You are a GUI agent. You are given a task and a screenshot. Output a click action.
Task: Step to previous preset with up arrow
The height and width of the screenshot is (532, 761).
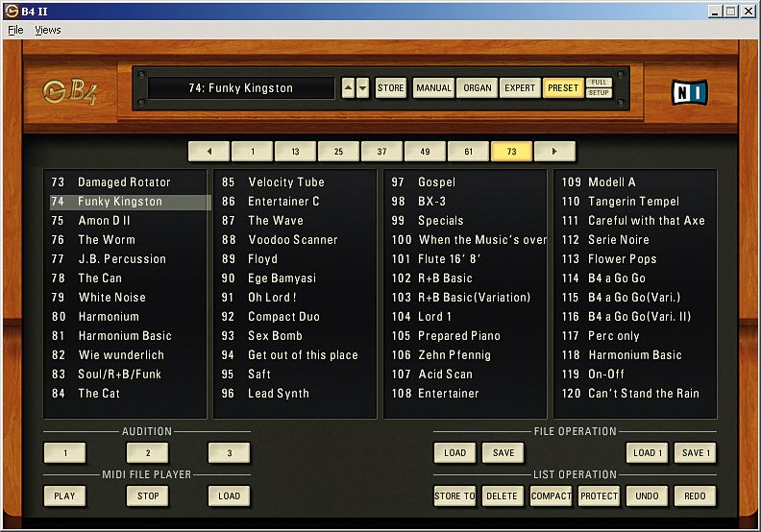tap(348, 88)
